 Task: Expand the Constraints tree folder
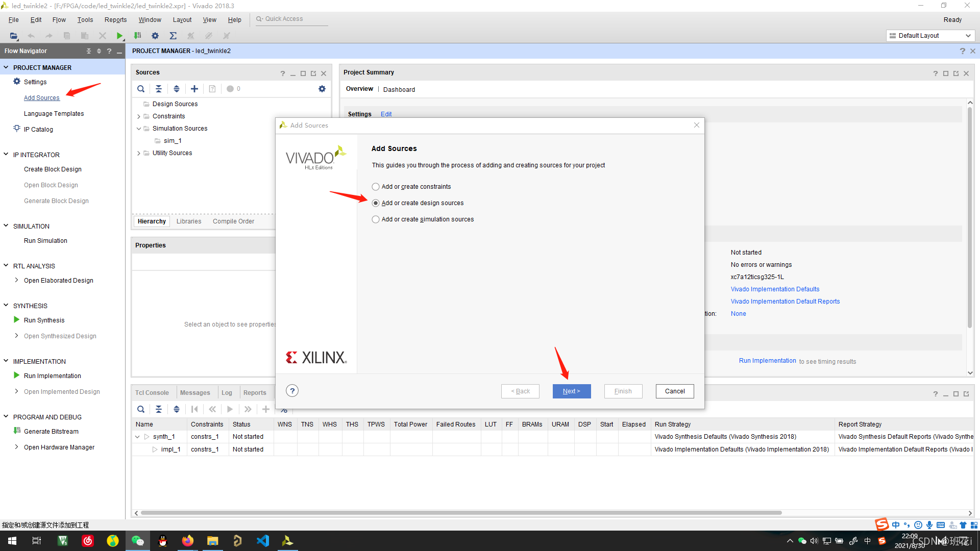click(x=139, y=116)
